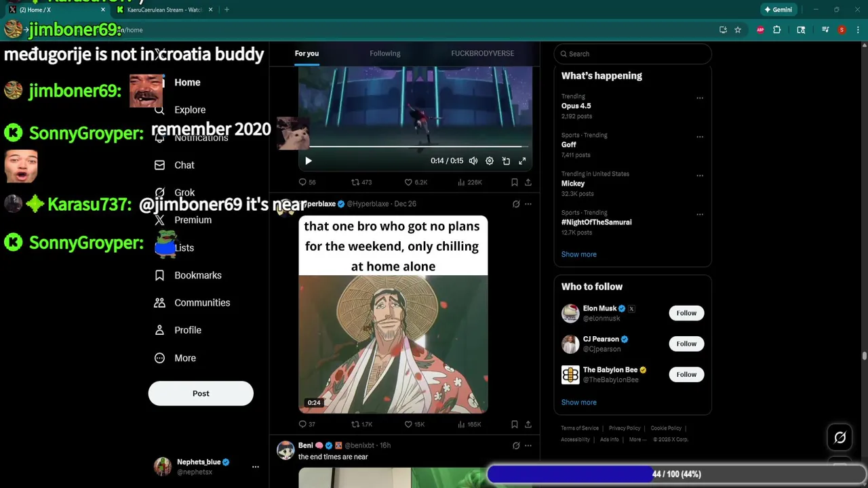Open options for #NightOfTheSamurai trend
The image size is (868, 488).
click(700, 214)
